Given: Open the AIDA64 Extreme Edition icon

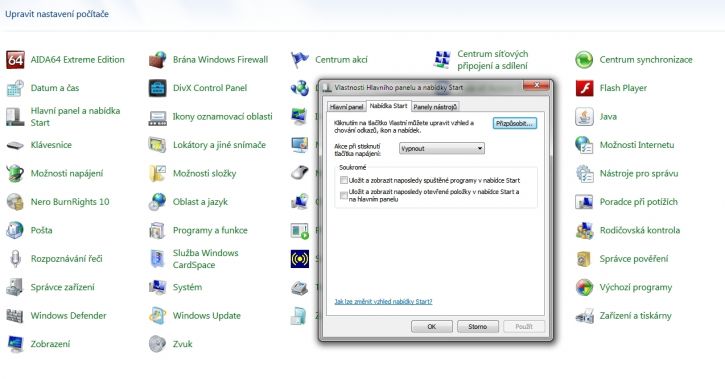Looking at the screenshot, I should (15, 60).
